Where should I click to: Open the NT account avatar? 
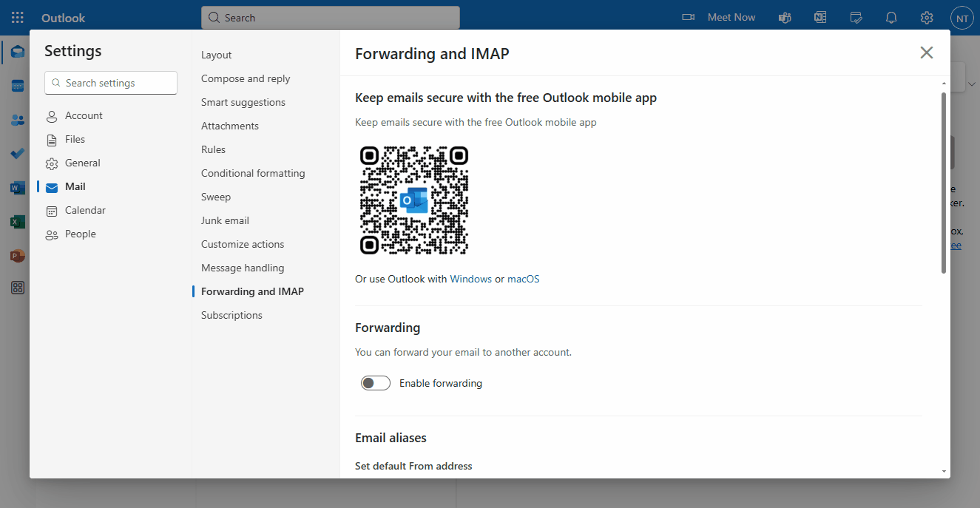coord(962,18)
